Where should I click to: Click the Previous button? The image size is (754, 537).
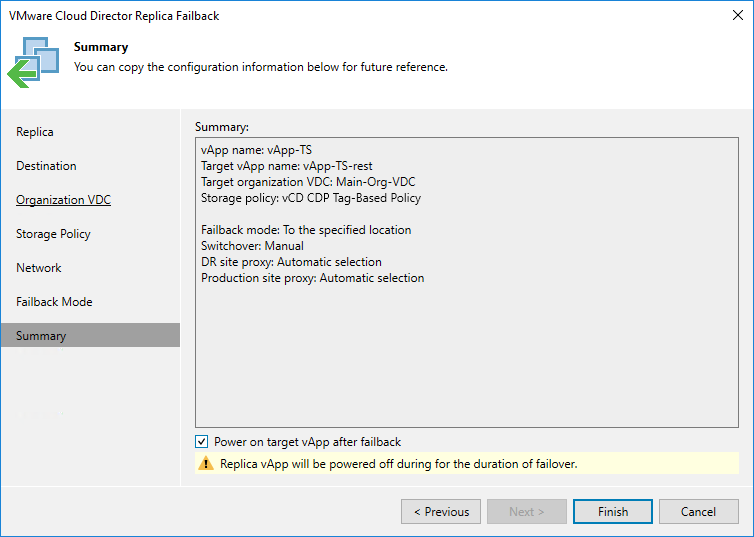click(441, 512)
